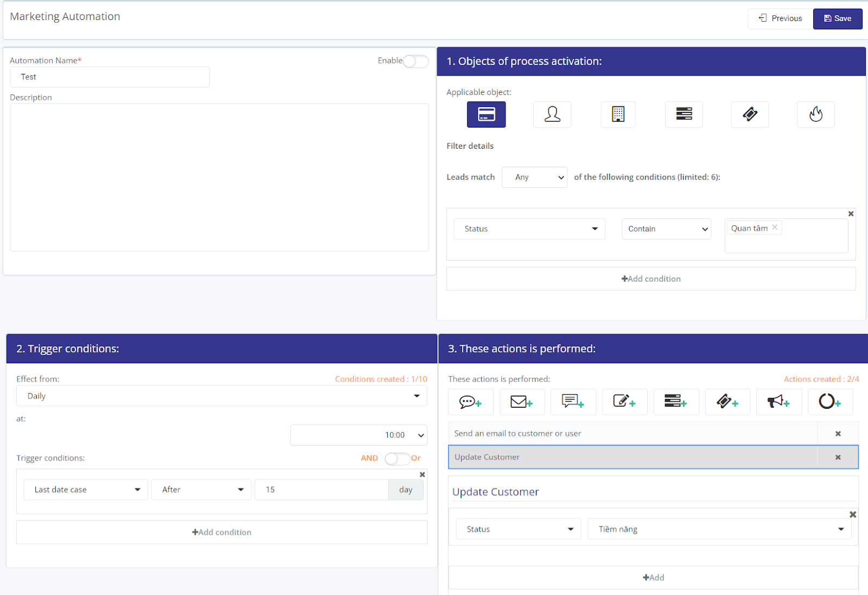Open the Update Customer Status field dropdown

tap(519, 529)
